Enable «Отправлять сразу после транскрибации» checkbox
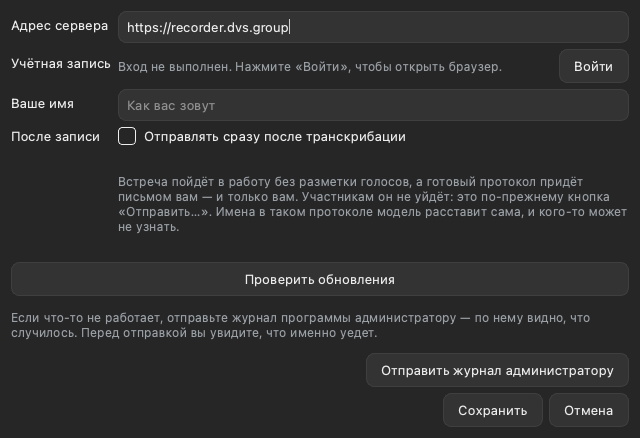Screen dimensions: 640x438 point(127,136)
